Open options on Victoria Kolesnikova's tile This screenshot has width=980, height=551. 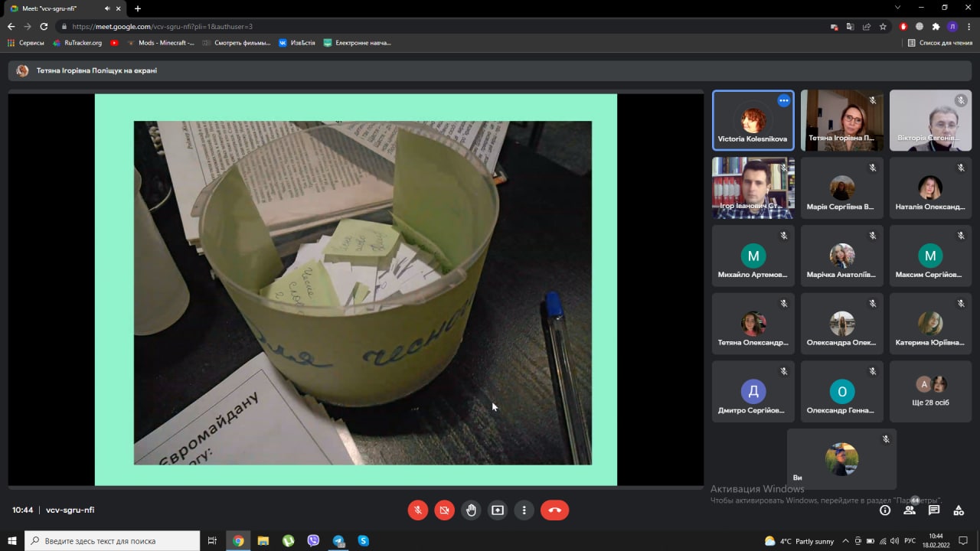pos(783,100)
